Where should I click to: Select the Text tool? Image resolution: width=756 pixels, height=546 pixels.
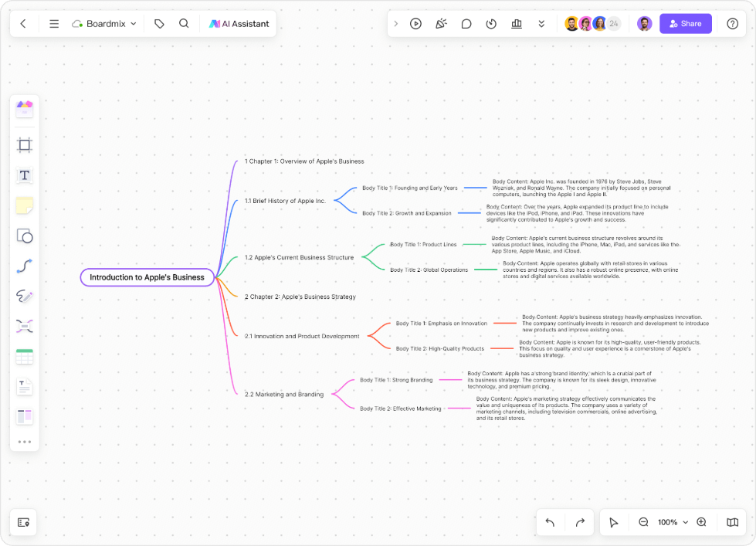(25, 175)
